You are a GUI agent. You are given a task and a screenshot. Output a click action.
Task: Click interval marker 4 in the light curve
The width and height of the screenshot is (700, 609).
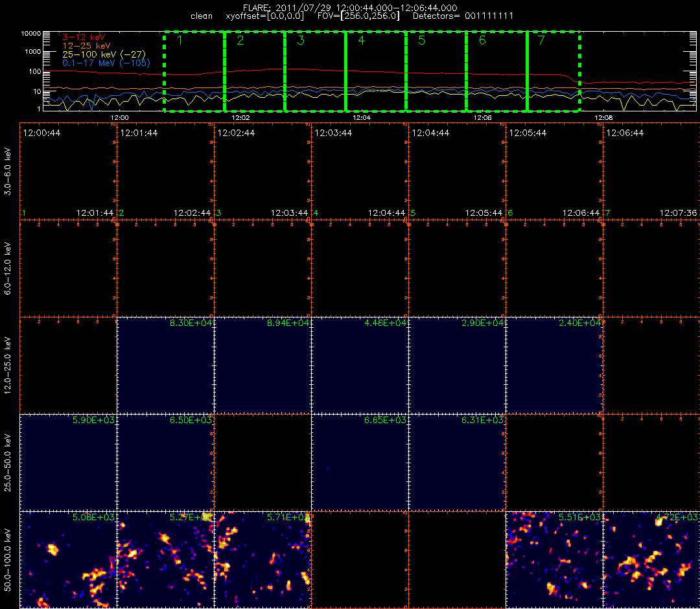(361, 40)
